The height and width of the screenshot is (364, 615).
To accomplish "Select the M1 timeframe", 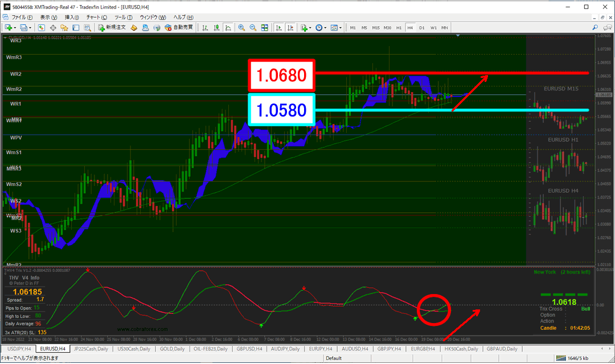I will 352,28.
